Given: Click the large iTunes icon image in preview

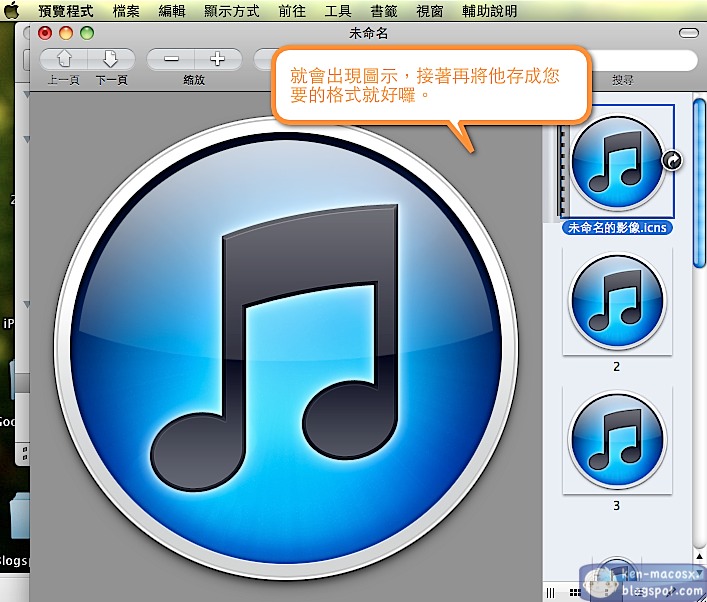Looking at the screenshot, I should tap(286, 348).
